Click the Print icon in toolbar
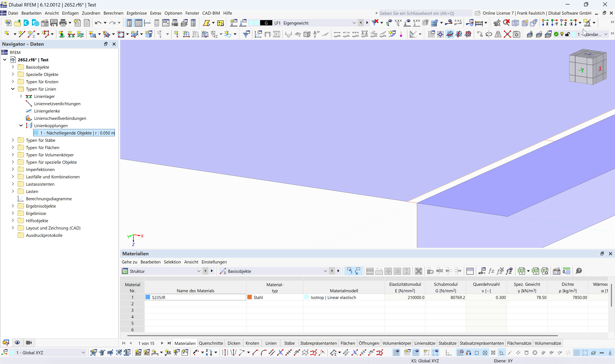Viewport: 615px width, 364px height. click(63, 23)
